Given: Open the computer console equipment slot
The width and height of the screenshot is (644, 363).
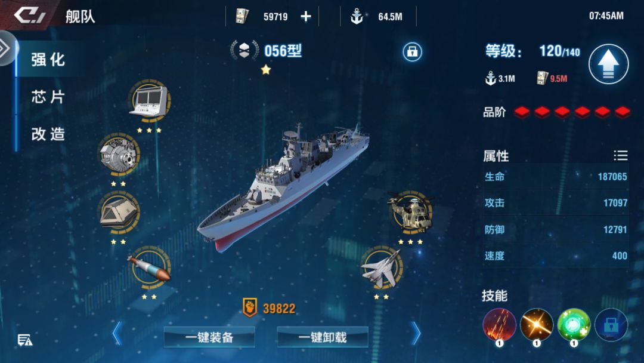Looking at the screenshot, I should 150,101.
